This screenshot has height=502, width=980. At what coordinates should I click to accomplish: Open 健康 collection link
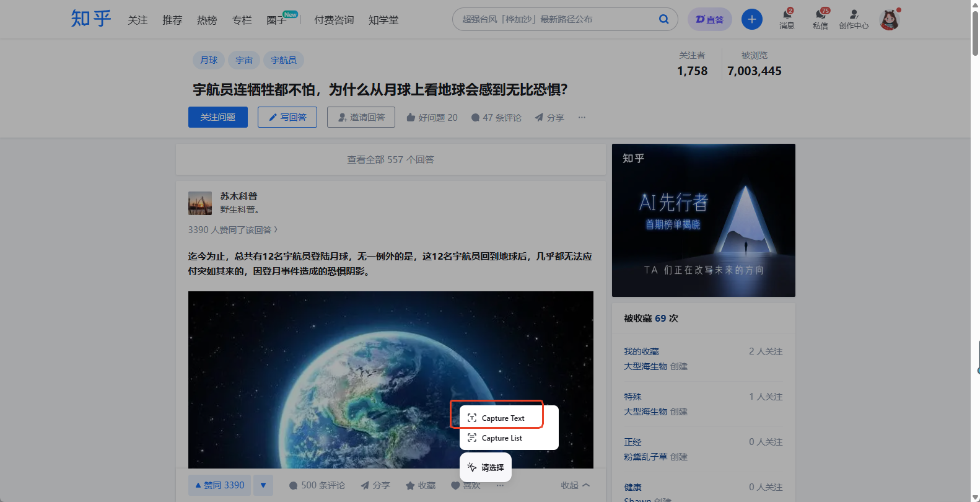tap(632, 487)
